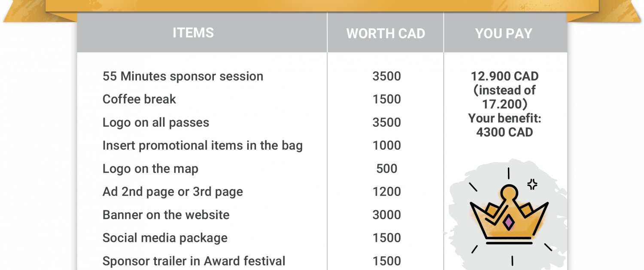Click the 500 value for map logo

tap(386, 169)
